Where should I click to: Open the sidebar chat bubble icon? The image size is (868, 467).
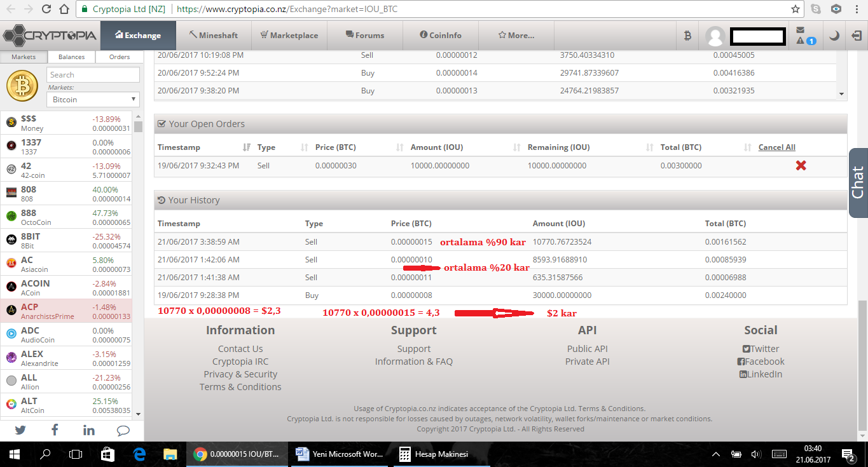pos(123,430)
